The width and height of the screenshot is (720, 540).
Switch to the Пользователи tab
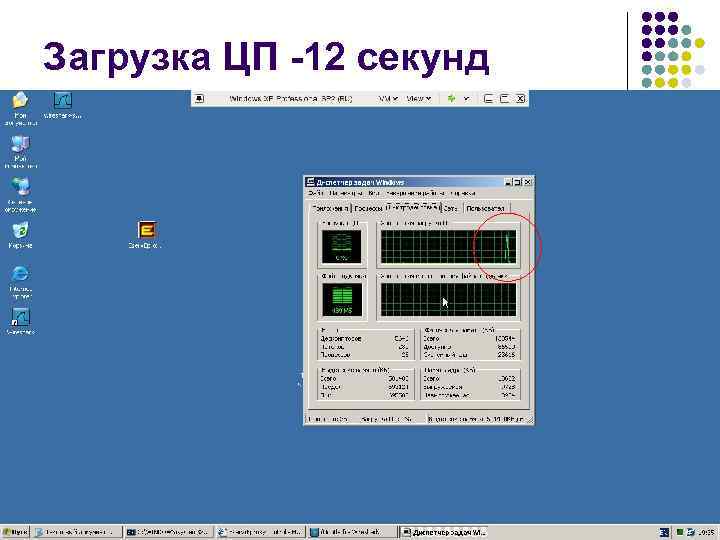486,208
